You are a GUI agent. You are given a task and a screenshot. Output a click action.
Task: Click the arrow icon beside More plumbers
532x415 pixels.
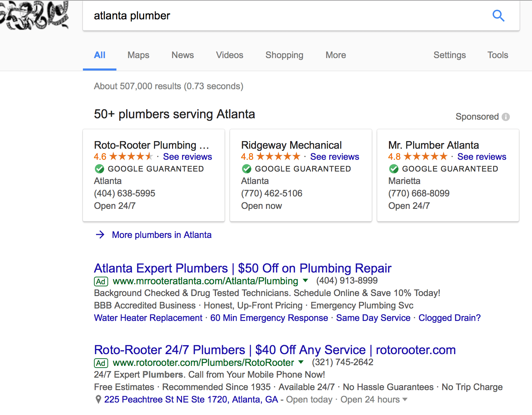(100, 235)
